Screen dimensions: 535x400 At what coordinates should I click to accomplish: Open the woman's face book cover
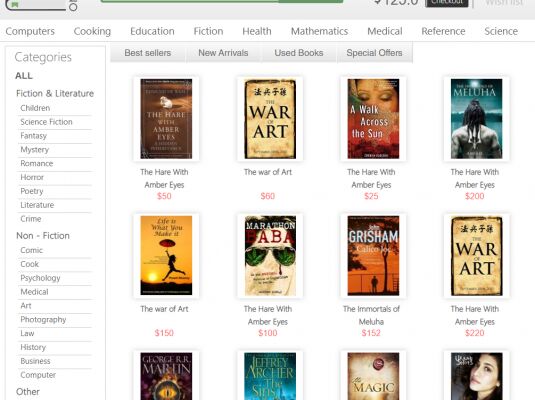477,376
